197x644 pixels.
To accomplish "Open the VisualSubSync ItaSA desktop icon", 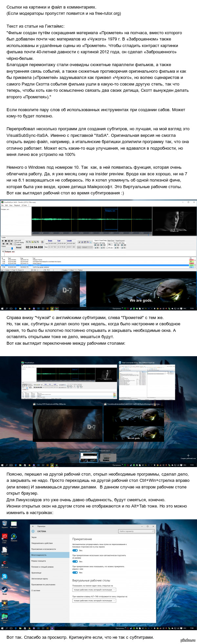I will [5, 618].
